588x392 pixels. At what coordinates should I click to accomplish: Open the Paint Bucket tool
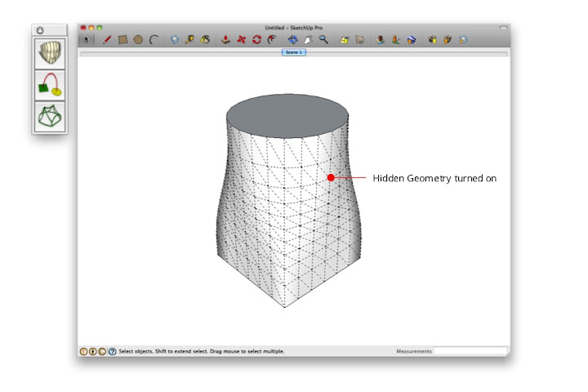point(206,38)
